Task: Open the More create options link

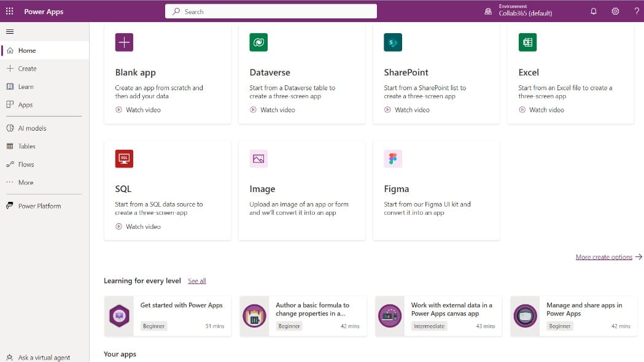Action: (604, 257)
